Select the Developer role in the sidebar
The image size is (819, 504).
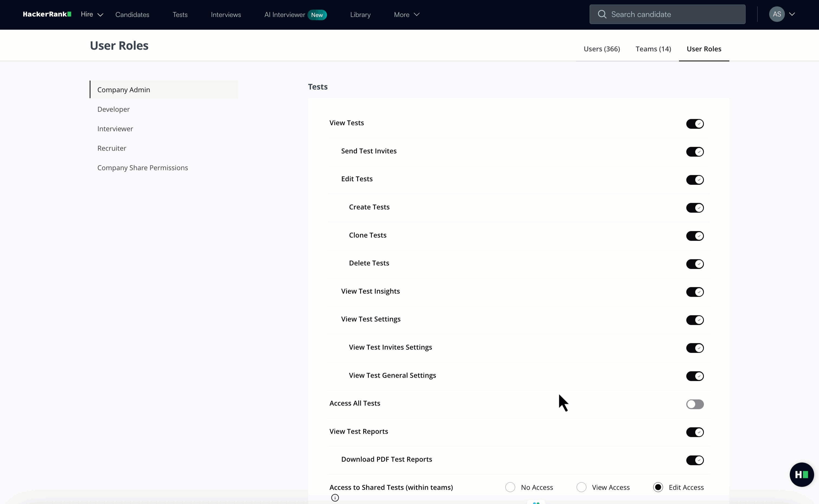(x=113, y=109)
